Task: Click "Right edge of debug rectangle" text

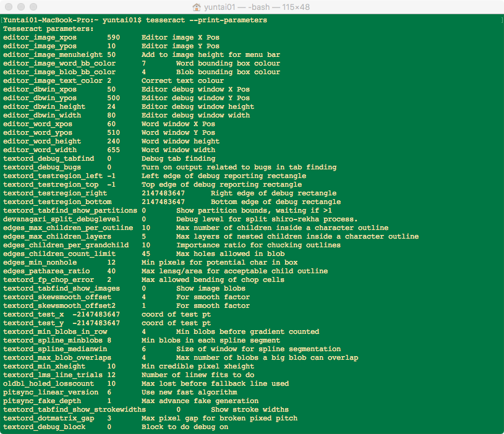Action: [x=273, y=194]
